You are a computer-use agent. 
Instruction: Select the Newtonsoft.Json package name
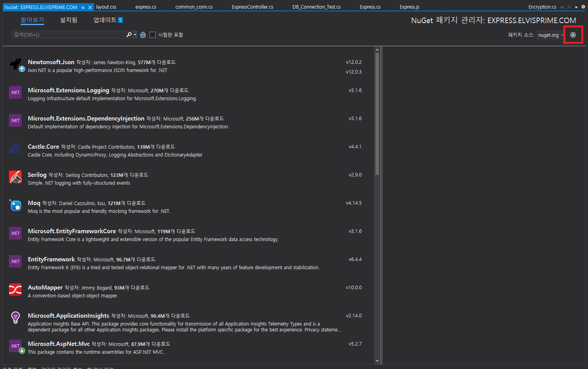point(51,62)
